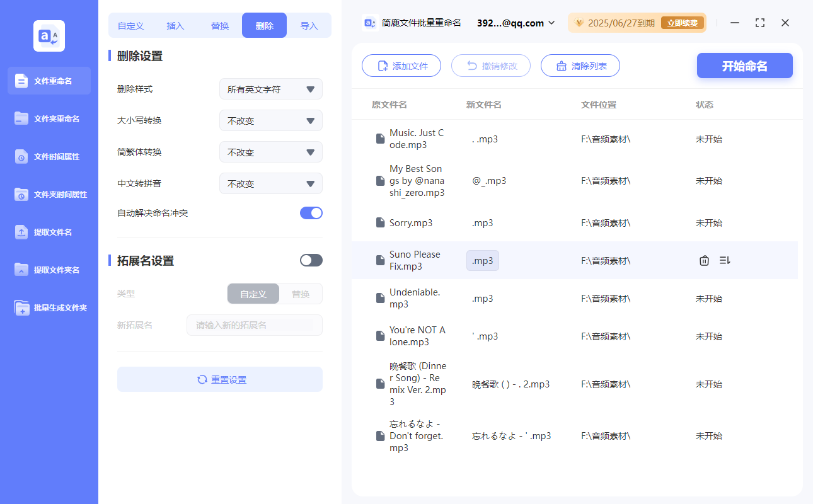
Task: Click the 开始命名 button
Action: pyautogui.click(x=744, y=66)
